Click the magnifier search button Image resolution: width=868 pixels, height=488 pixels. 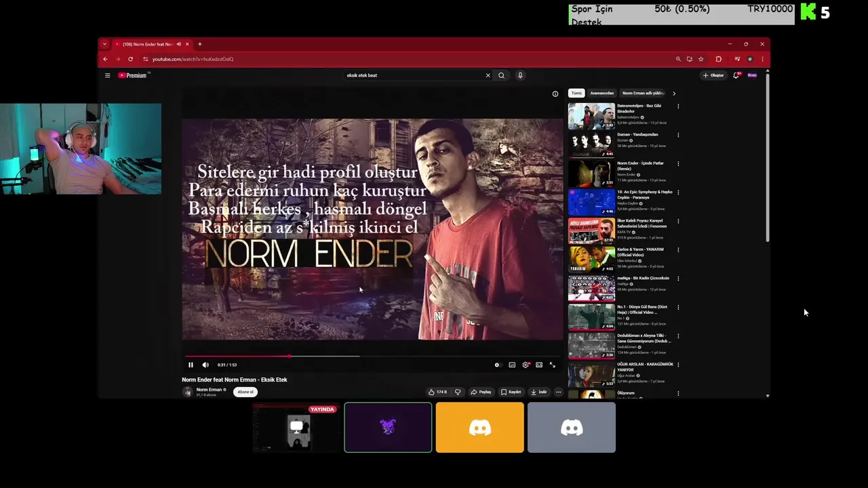(x=501, y=75)
